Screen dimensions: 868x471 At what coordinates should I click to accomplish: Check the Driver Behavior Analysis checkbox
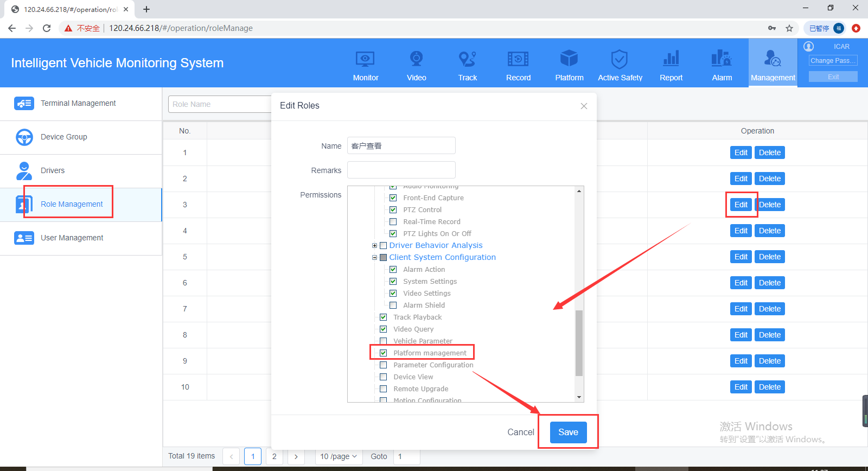pyautogui.click(x=383, y=246)
